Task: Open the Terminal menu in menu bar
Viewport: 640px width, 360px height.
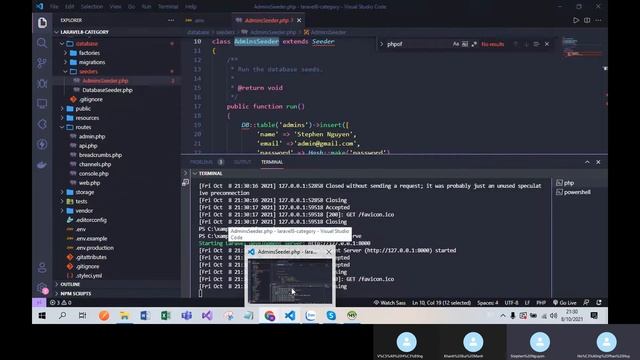Action: [x=168, y=7]
